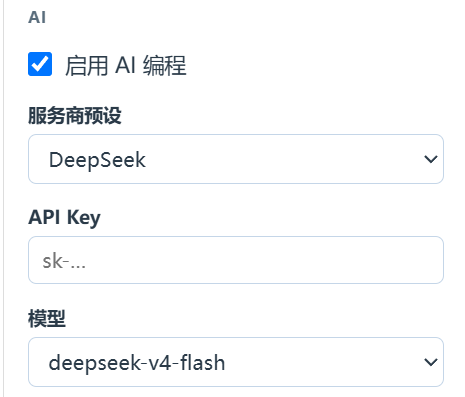Viewport: 465px width, 397px height.
Task: Focus the API Key input field
Action: tap(236, 260)
